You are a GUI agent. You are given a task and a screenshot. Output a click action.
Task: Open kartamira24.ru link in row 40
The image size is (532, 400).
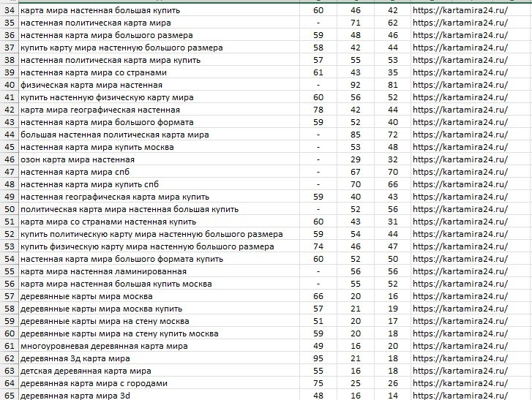(x=460, y=85)
